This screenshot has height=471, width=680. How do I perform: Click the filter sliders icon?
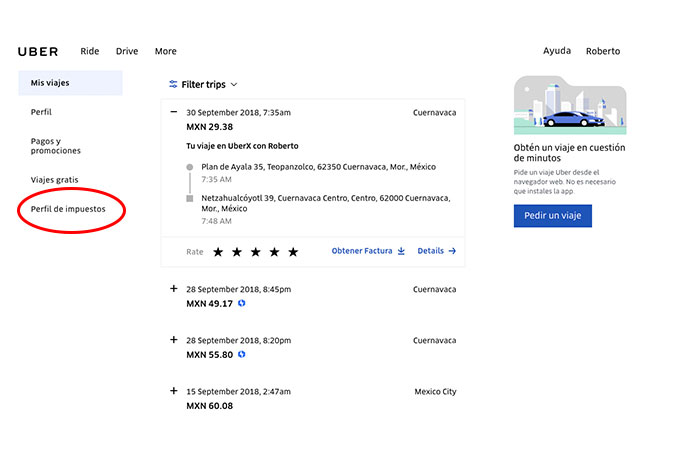click(173, 84)
